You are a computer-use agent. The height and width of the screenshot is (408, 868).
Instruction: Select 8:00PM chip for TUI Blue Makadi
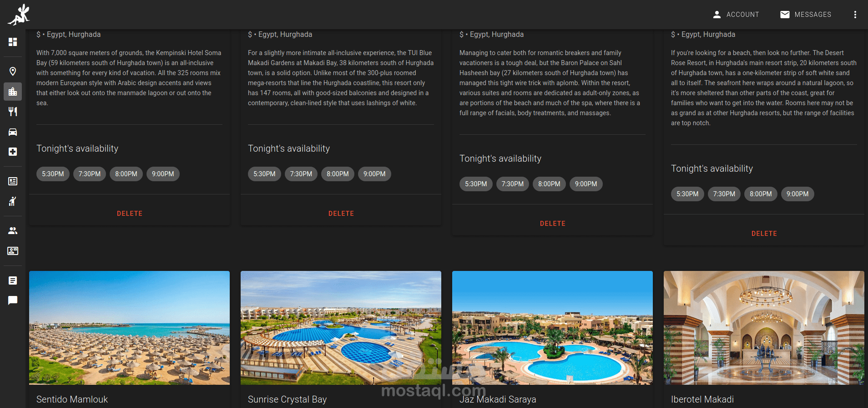click(x=338, y=174)
